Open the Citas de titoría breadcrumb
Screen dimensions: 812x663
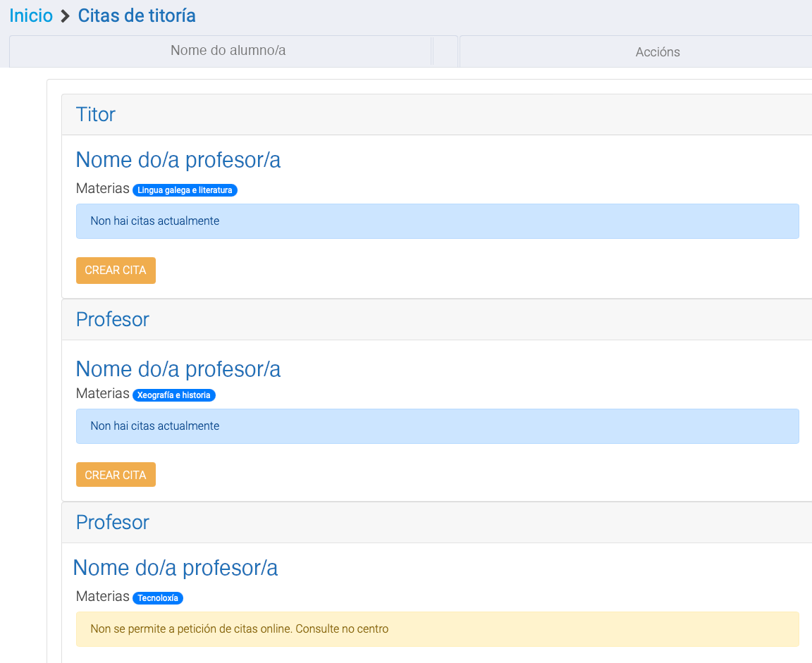pyautogui.click(x=137, y=16)
